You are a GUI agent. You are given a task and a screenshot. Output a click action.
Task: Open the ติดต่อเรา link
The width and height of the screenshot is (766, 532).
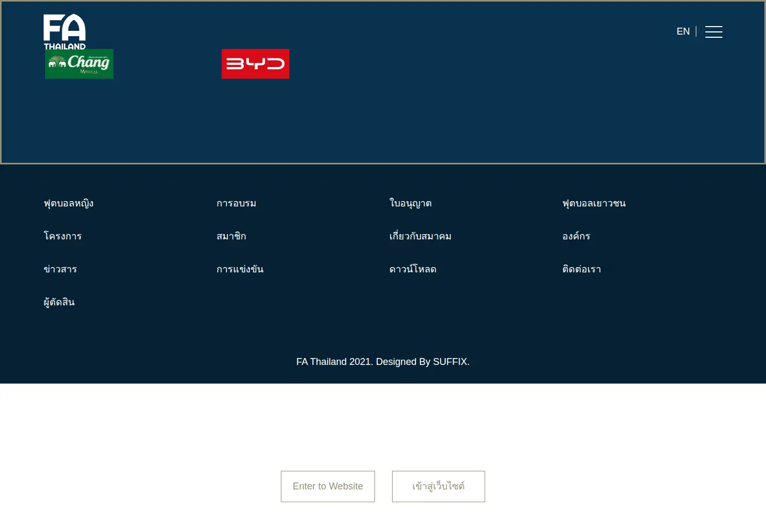click(x=581, y=269)
